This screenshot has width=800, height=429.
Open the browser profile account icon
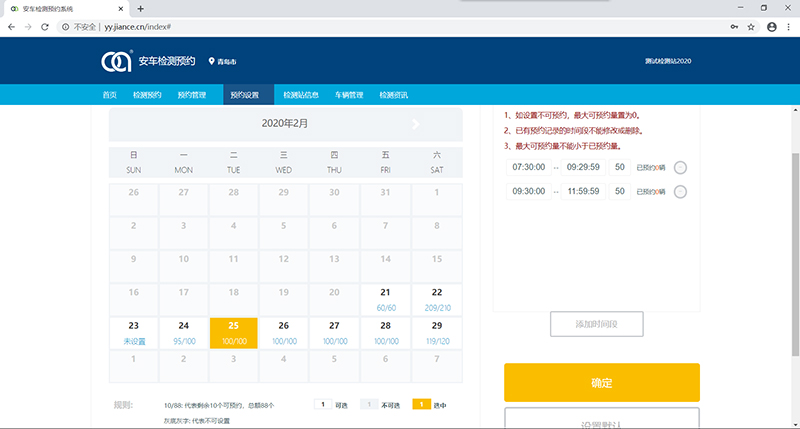pyautogui.click(x=772, y=27)
